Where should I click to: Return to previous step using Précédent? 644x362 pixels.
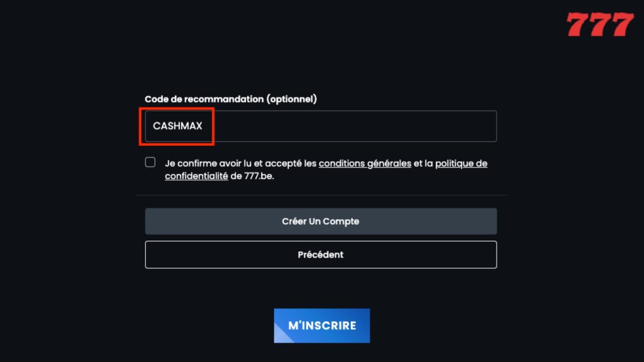pyautogui.click(x=321, y=255)
